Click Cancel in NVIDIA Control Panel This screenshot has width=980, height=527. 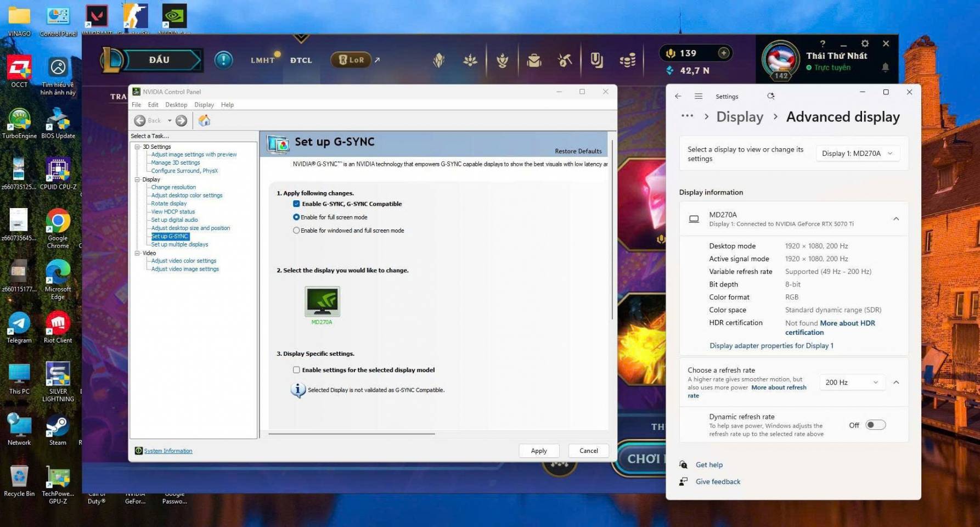[589, 451]
